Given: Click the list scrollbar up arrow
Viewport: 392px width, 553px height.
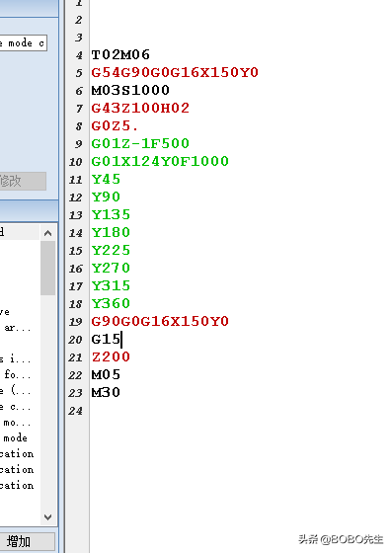Looking at the screenshot, I should click(48, 233).
